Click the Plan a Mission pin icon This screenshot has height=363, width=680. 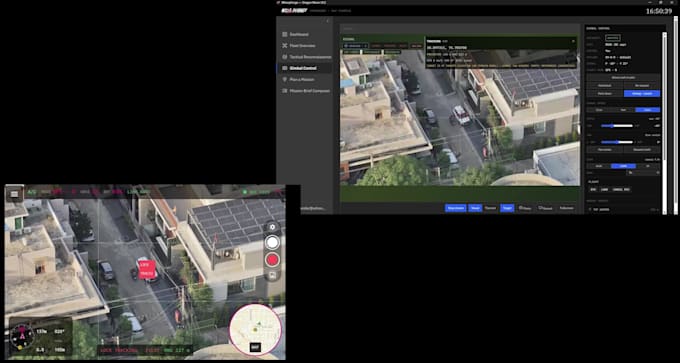click(x=285, y=79)
